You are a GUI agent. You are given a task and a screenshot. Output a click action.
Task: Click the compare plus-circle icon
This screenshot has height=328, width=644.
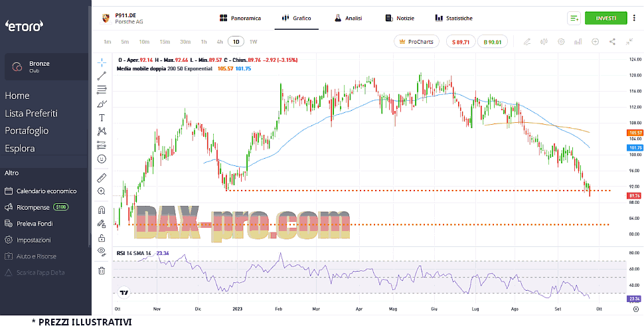tap(595, 41)
